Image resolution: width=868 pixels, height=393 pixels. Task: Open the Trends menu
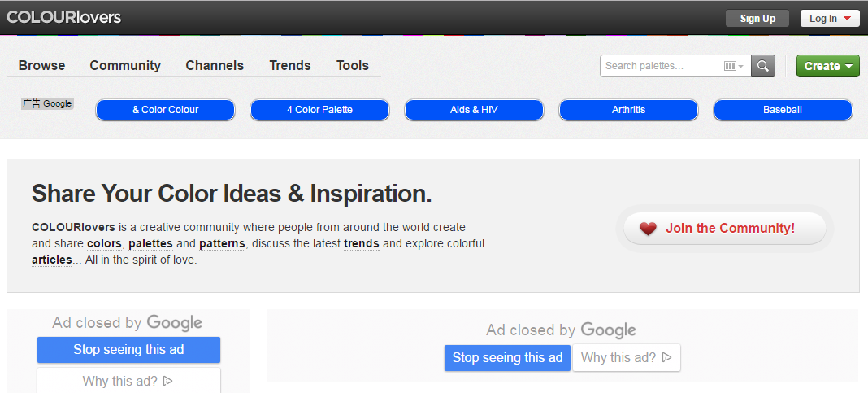290,65
